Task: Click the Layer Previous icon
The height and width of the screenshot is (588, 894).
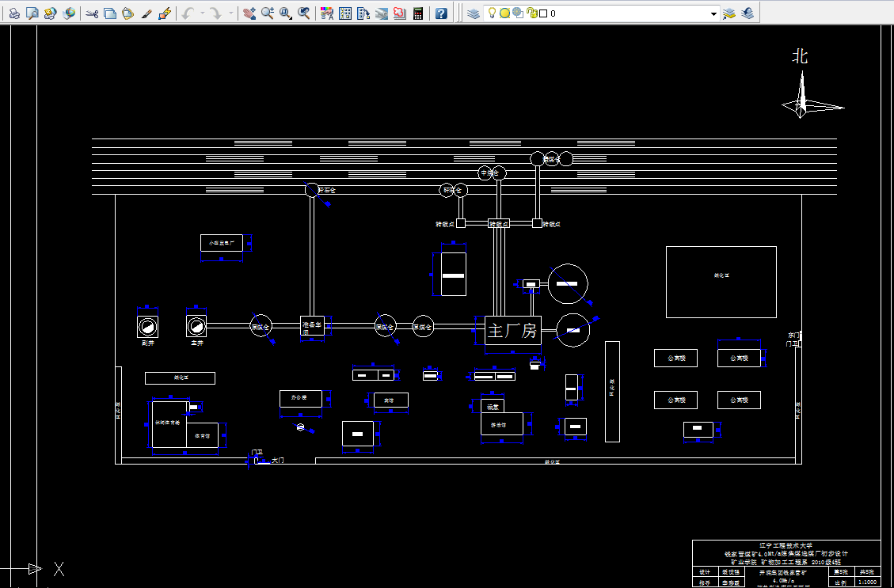Action: [748, 13]
